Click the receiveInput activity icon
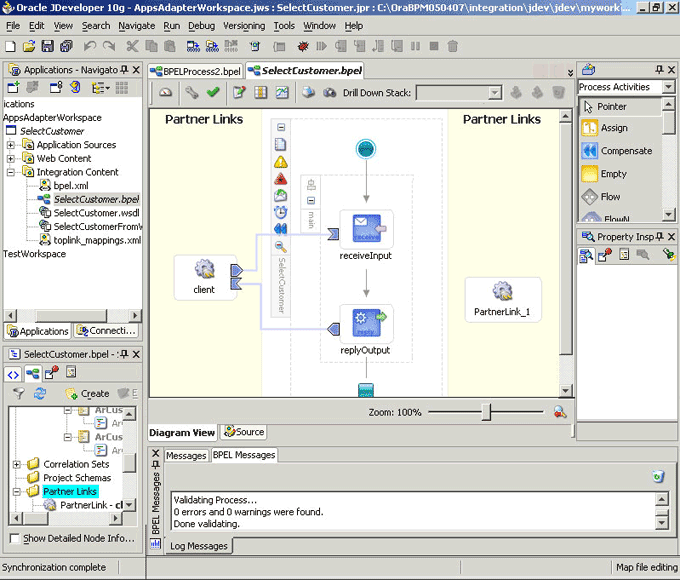The image size is (680, 580). [366, 228]
